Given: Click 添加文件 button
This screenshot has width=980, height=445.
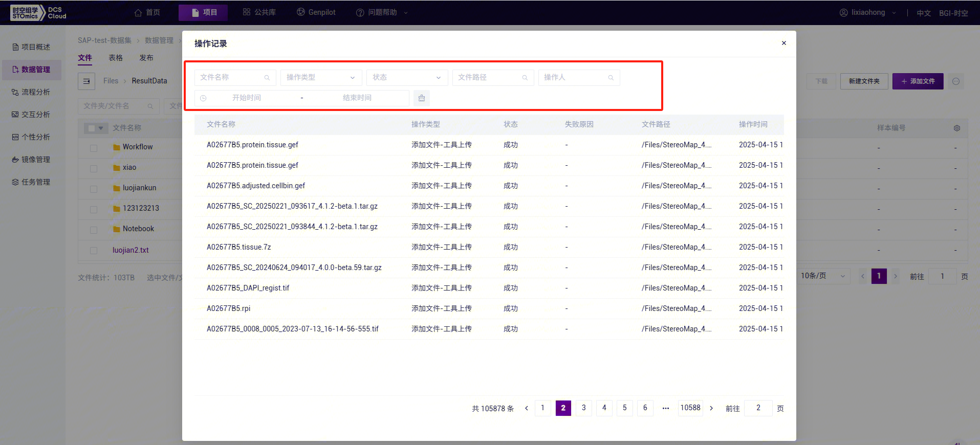Looking at the screenshot, I should 918,81.
